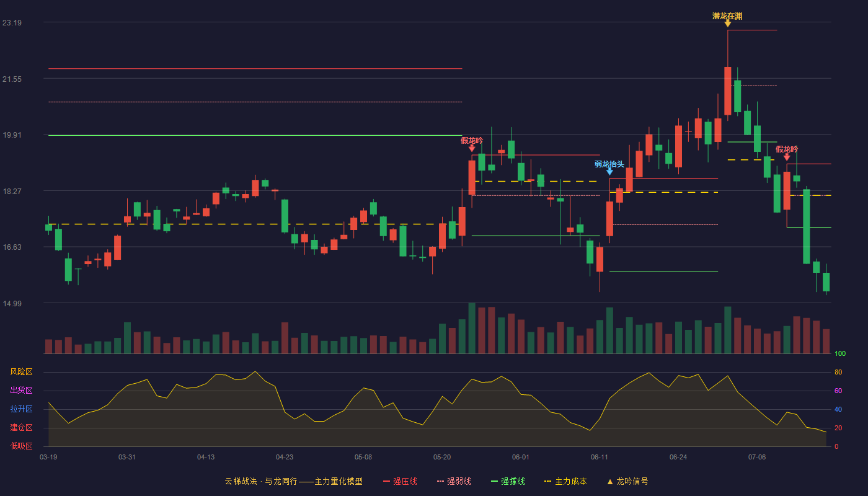Screen dimensions: 868x496
Task: Click the 06-11 date label
Action: click(600, 457)
